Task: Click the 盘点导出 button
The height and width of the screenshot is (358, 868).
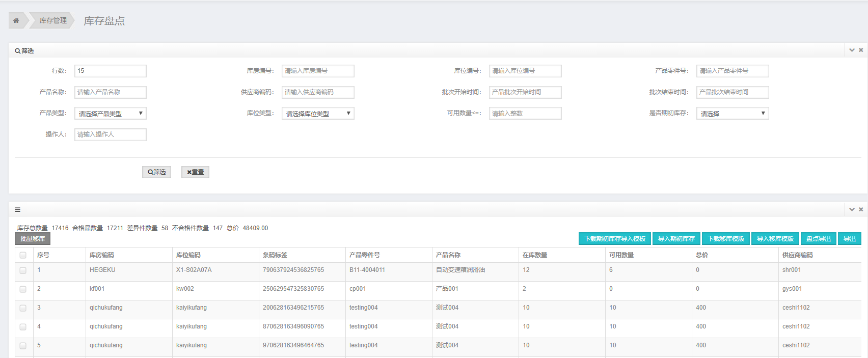Action: tap(818, 239)
